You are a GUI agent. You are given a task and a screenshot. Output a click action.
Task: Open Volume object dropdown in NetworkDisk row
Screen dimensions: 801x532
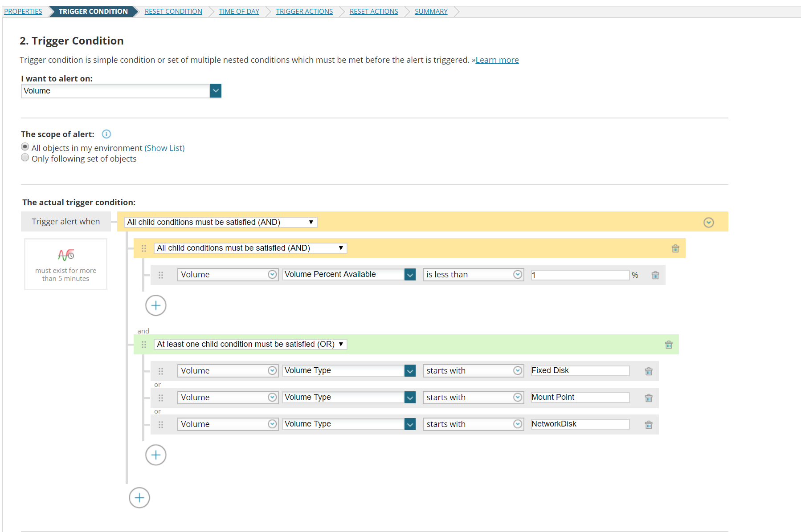[x=228, y=424]
